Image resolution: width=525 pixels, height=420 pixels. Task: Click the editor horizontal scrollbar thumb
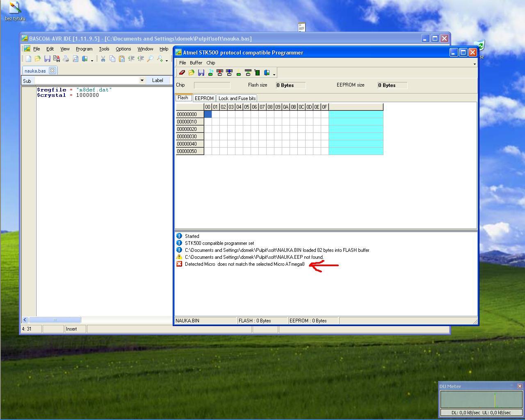pos(55,320)
